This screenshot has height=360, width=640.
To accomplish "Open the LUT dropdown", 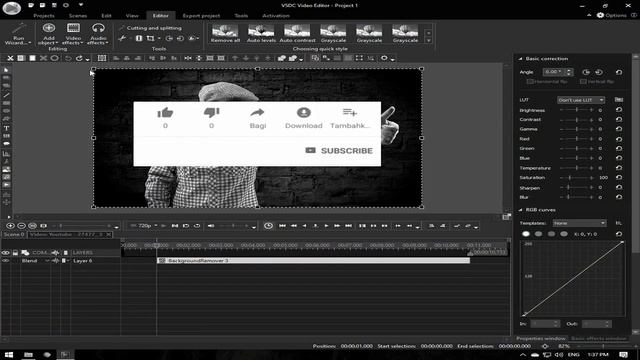I will point(581,100).
